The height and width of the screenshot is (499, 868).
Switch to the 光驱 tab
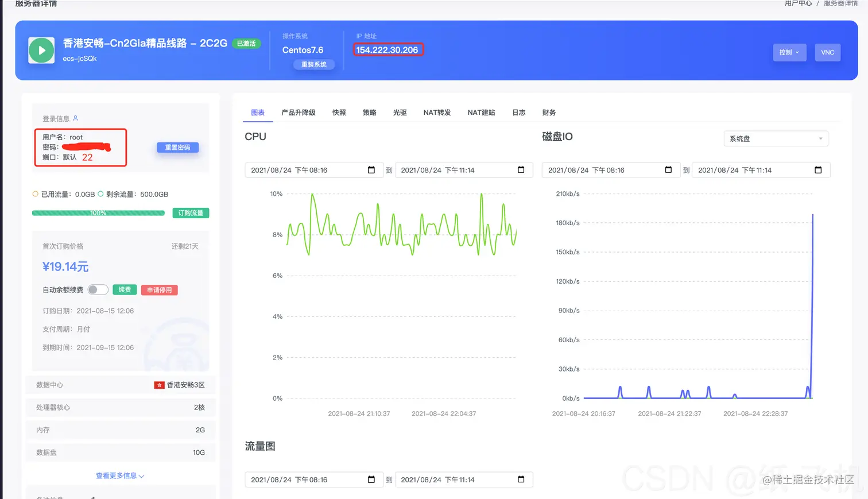tap(400, 113)
